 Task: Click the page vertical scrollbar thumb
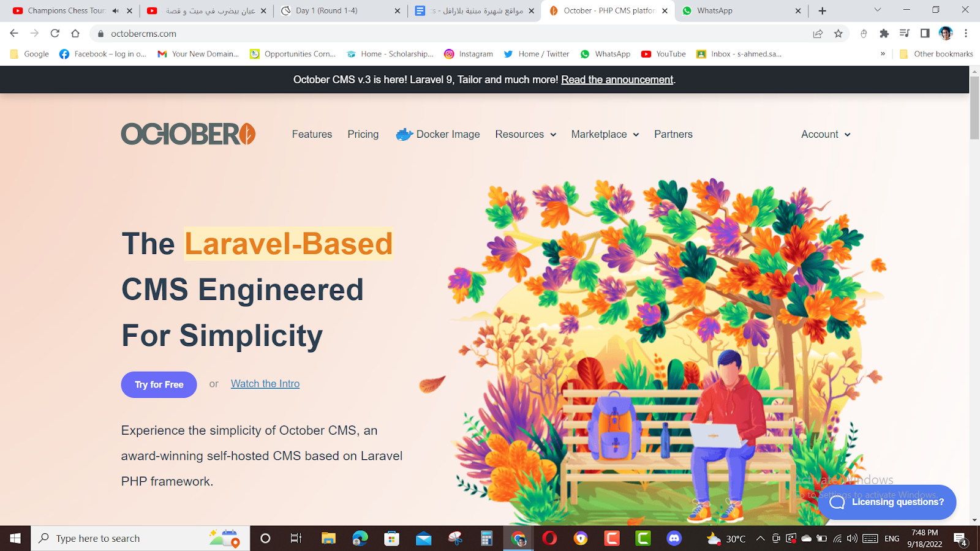974,108
